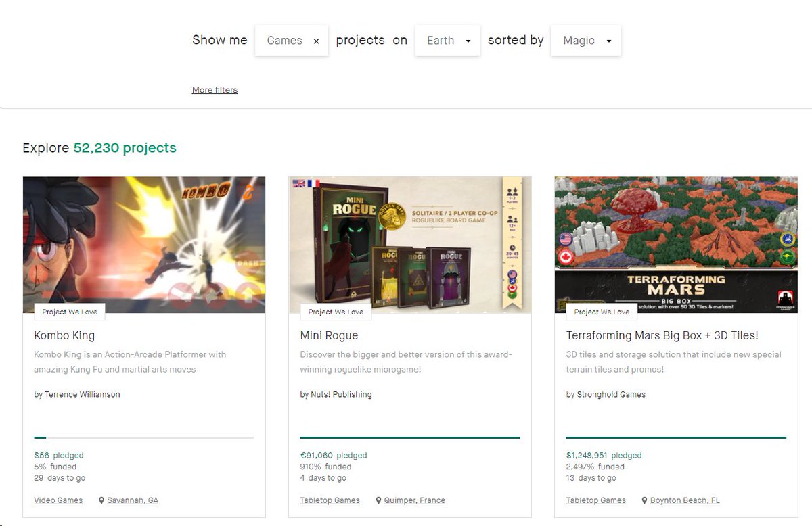Browse the Video Games category link
Screen dimensions: 812x526
click(x=58, y=500)
